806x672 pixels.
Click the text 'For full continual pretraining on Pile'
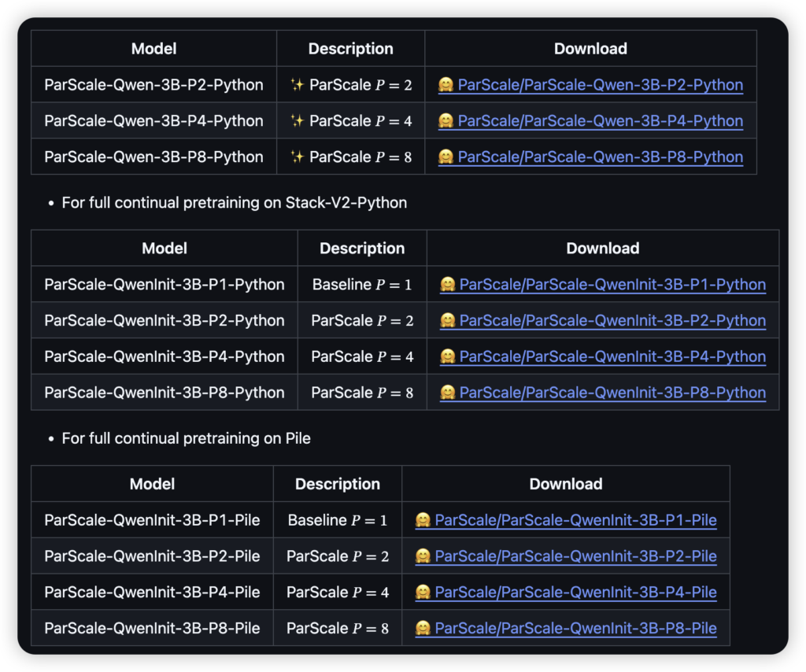pyautogui.click(x=186, y=438)
